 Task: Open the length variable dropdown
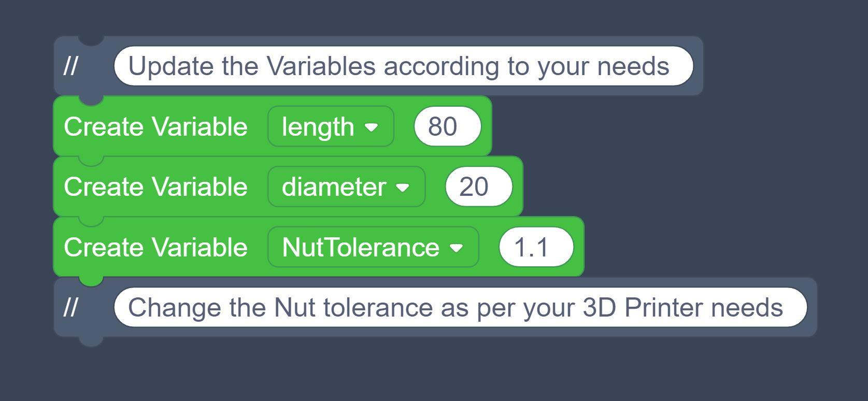(x=330, y=126)
